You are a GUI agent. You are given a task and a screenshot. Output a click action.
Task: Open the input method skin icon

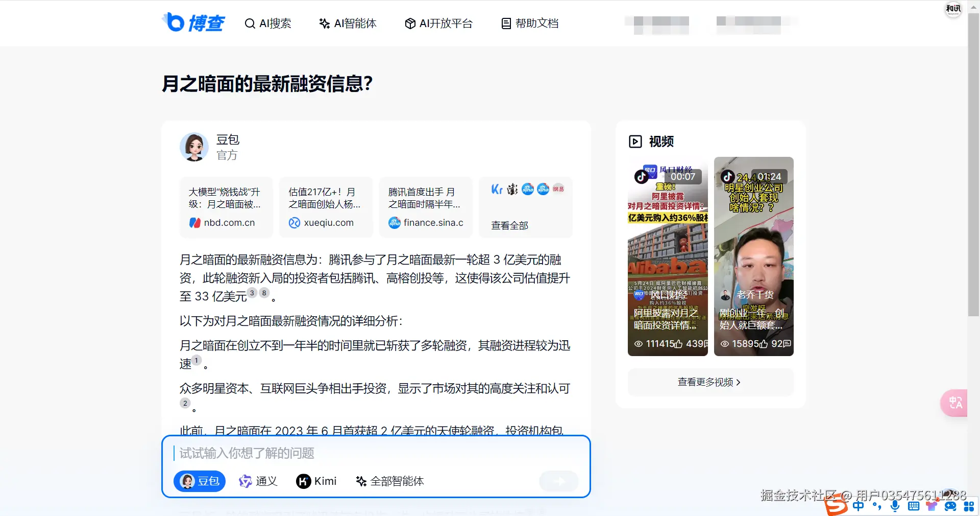click(x=932, y=506)
